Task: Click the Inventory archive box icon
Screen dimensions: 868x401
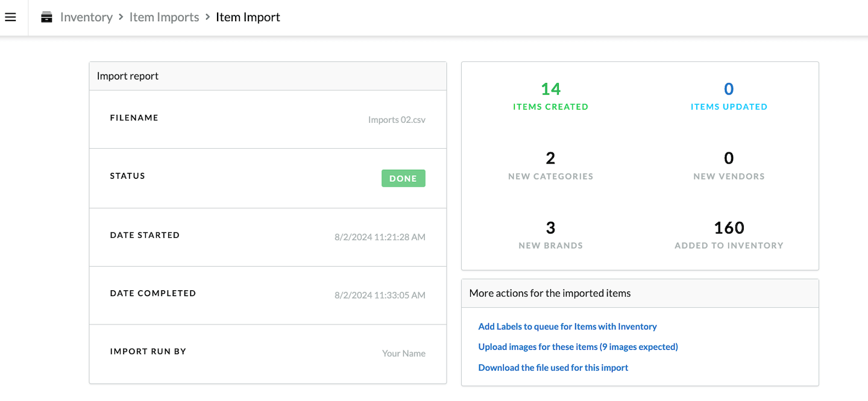Action: tap(46, 17)
